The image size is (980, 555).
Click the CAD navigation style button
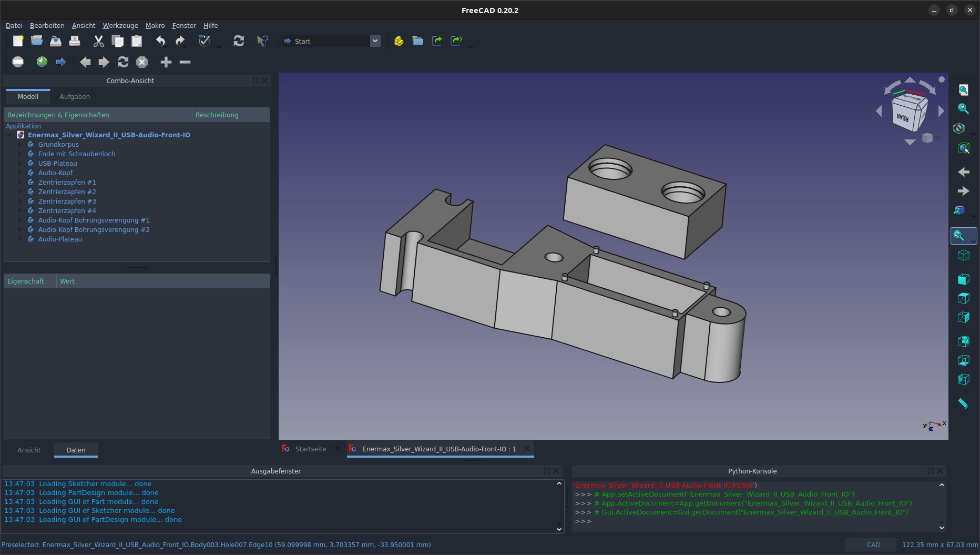coord(870,545)
